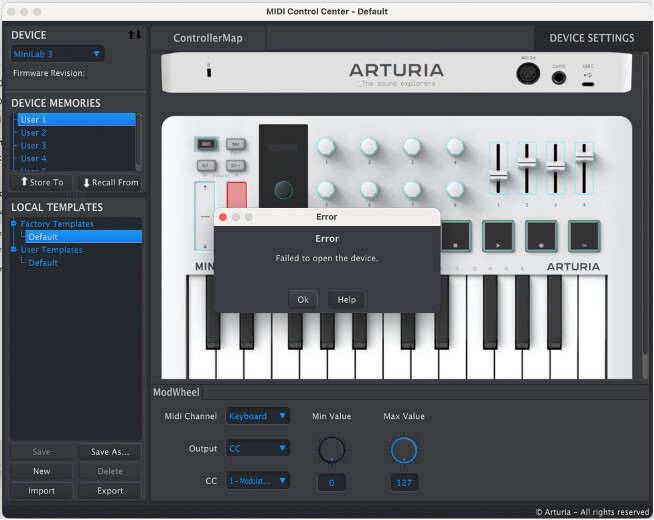Click the Min Value field showing 0
Image resolution: width=654 pixels, height=520 pixels.
332,482
